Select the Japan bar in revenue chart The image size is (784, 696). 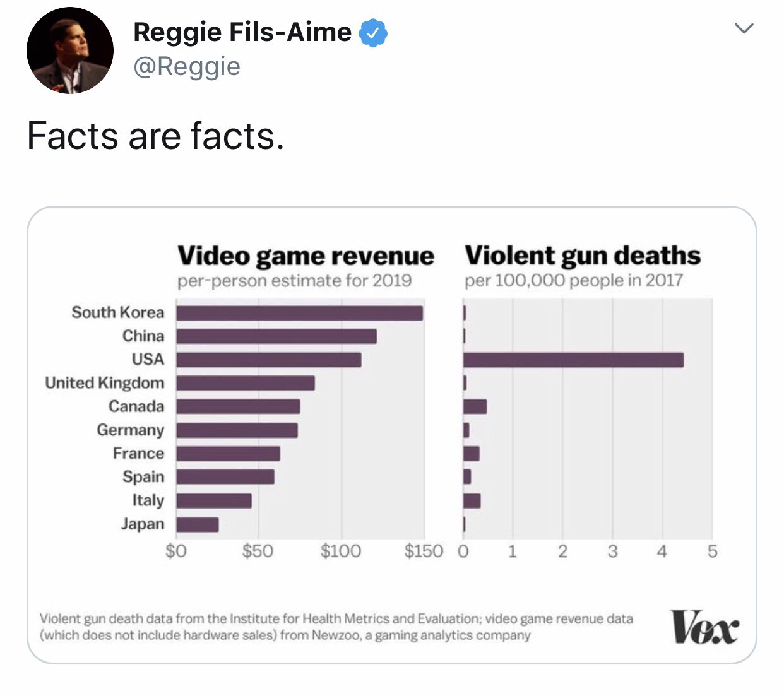(x=197, y=524)
